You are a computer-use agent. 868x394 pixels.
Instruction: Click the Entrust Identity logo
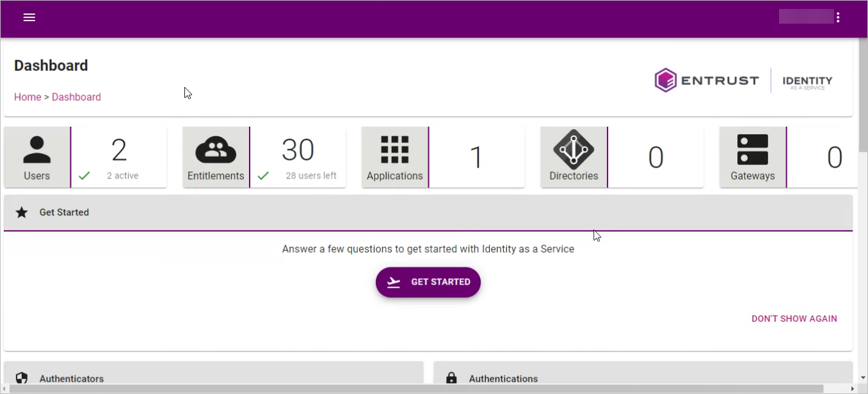(743, 81)
